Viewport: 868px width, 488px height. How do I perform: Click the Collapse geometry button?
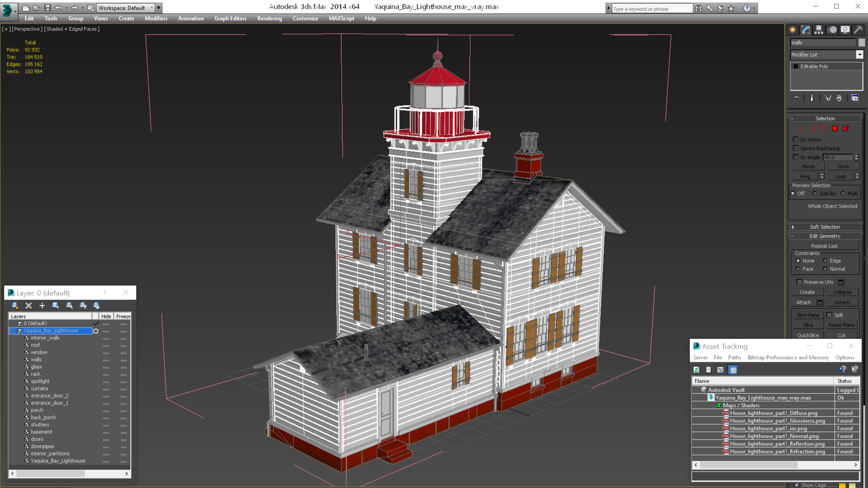click(x=842, y=291)
